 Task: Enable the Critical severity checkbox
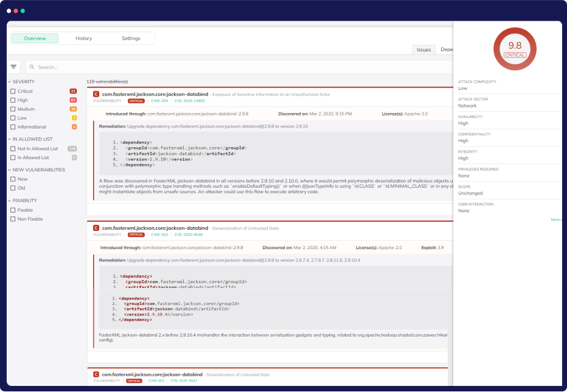tap(13, 91)
